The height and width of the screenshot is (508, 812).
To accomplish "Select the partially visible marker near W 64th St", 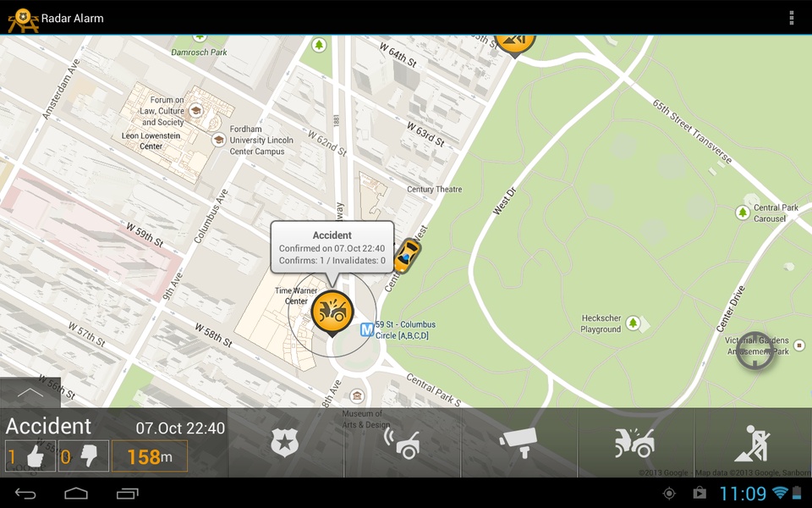I will (514, 46).
